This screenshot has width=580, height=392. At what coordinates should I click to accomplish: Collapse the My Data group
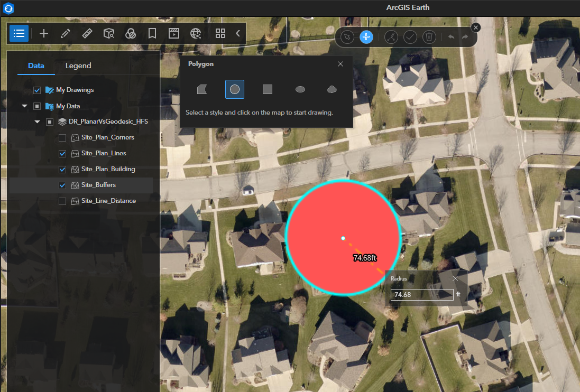pos(24,106)
